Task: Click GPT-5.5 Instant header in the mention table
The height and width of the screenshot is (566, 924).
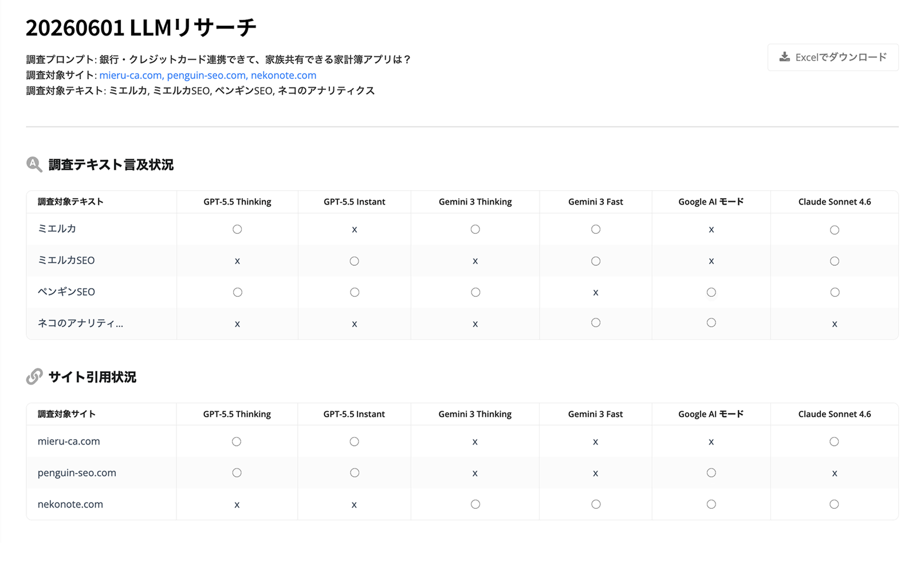Action: click(354, 202)
